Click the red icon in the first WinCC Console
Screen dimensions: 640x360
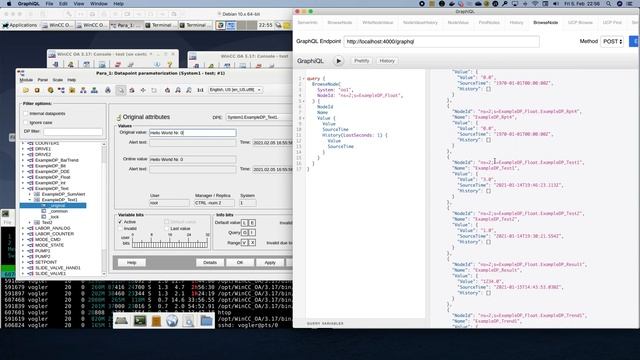[x=118, y=64]
